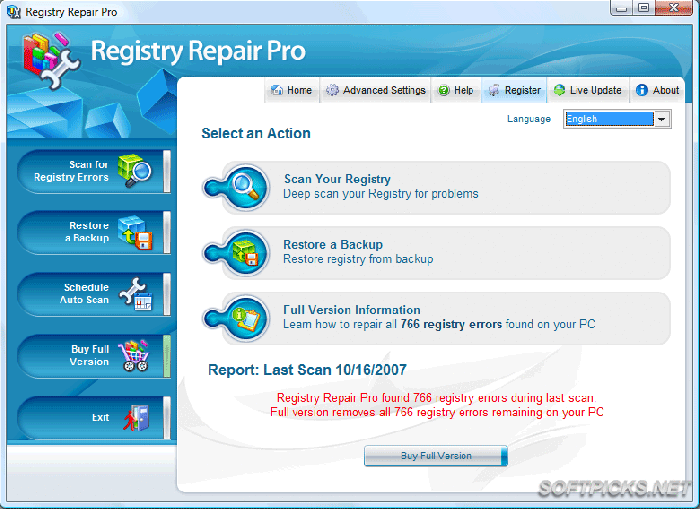Click the Scan Your Registry magnifier bubble icon

245,187
